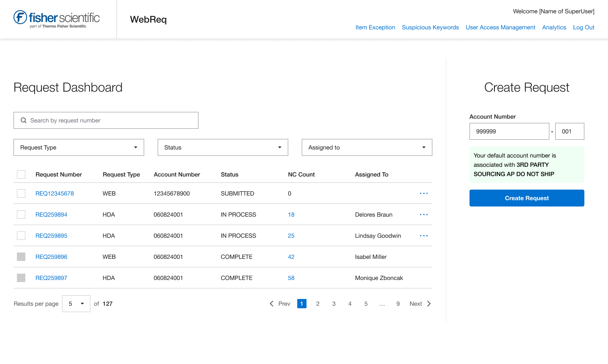The height and width of the screenshot is (364, 608).
Task: Go to page 3 of results
Action: point(334,303)
